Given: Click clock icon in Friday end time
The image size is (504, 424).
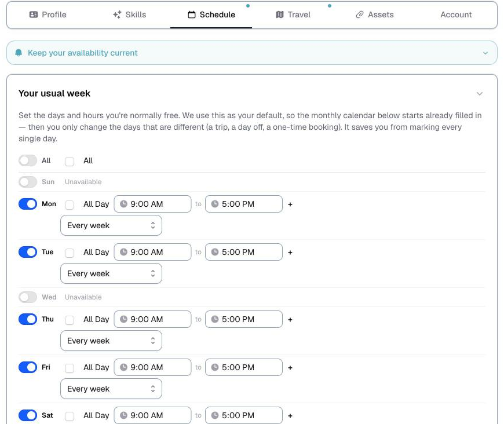Looking at the screenshot, I should 215,367.
